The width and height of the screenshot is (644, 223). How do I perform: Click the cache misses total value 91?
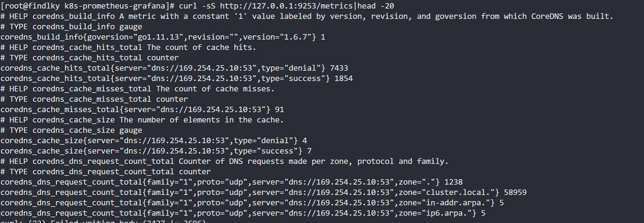279,109
